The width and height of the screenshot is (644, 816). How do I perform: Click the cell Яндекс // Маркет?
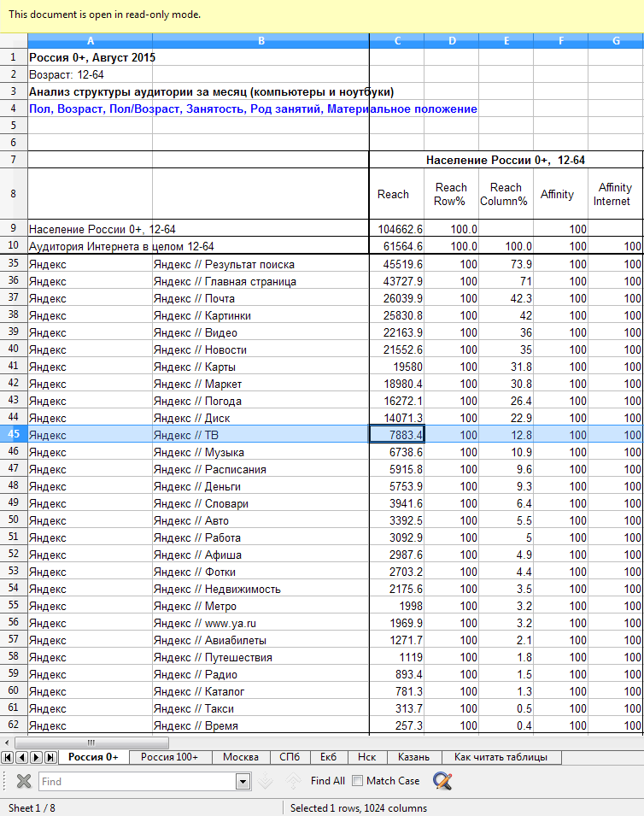coord(261,384)
